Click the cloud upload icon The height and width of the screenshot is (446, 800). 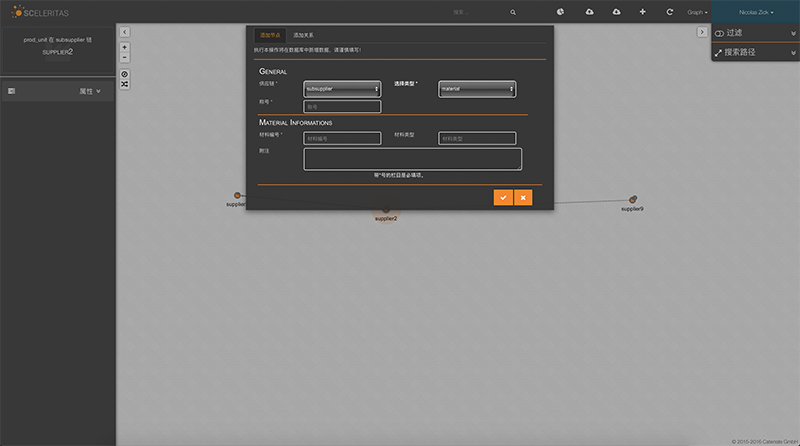[616, 12]
